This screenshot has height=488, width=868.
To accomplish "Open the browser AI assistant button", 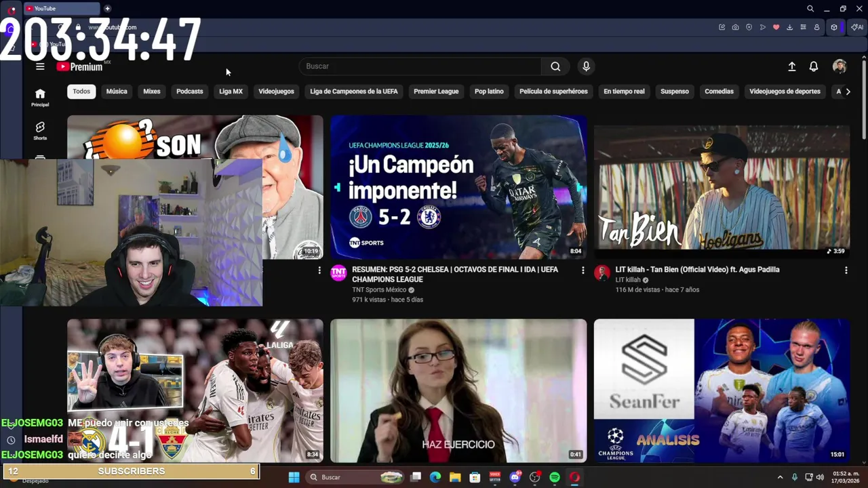I will (857, 27).
